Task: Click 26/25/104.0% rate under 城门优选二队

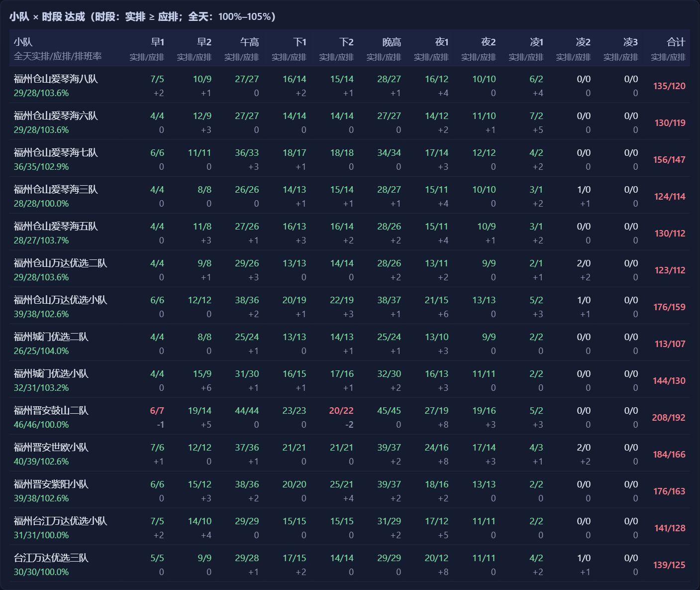Action: (x=41, y=351)
